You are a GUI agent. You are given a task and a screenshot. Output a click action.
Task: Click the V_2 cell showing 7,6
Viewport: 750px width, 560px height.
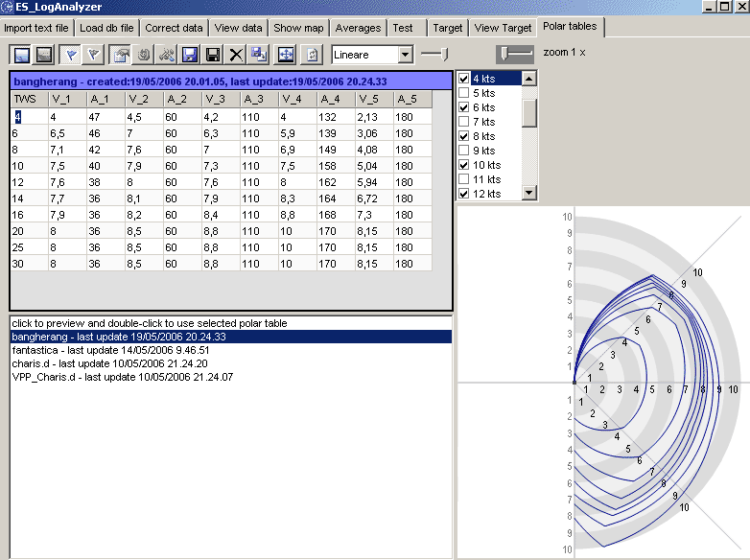tap(144, 150)
